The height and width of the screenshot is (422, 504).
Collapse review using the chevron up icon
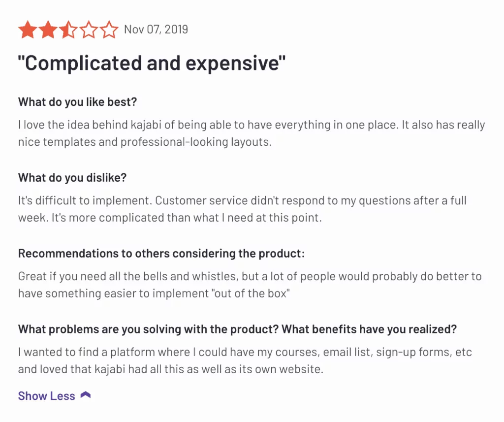[x=86, y=395]
